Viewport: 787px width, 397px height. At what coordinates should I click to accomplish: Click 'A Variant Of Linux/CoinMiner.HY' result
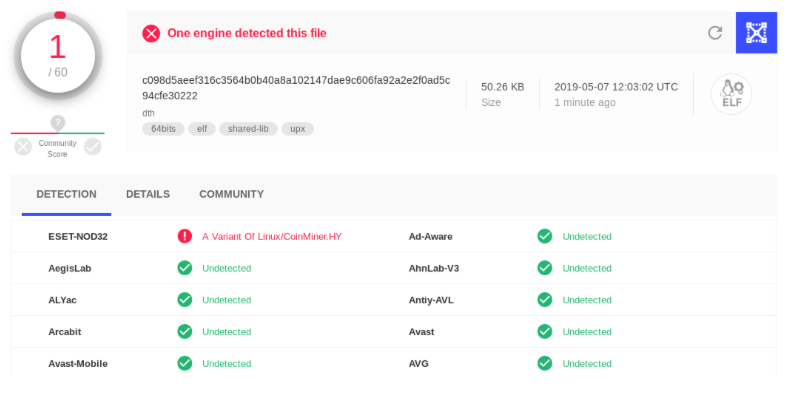pos(272,236)
